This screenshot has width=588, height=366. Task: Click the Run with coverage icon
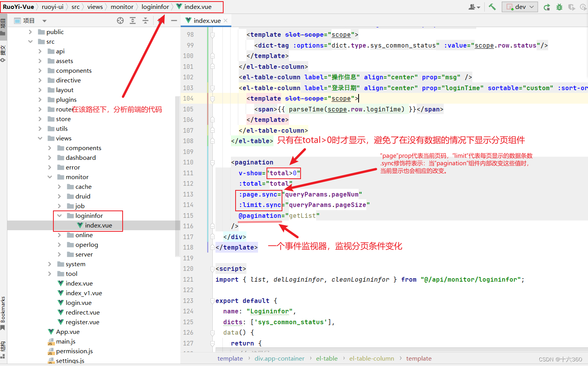(x=571, y=7)
